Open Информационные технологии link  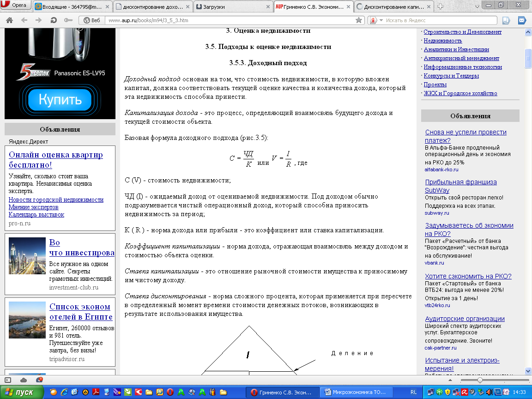coord(463,67)
